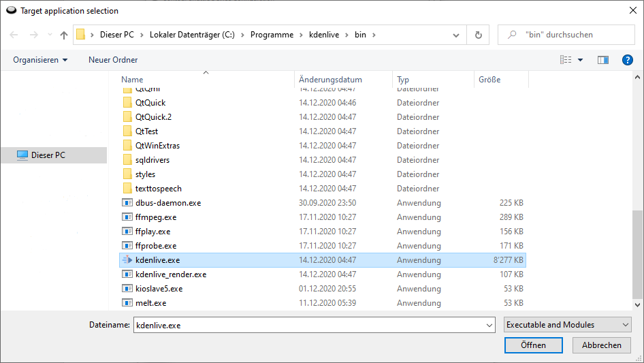Viewport: 644px width, 363px height.
Task: Open the Dateiname history dropdown
Action: tap(489, 325)
